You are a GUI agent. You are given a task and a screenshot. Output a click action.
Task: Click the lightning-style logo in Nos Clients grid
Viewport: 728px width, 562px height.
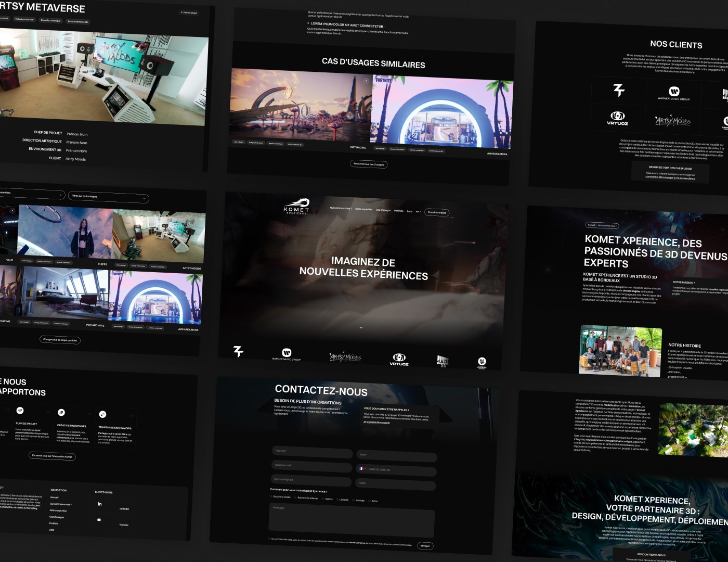coord(618,90)
